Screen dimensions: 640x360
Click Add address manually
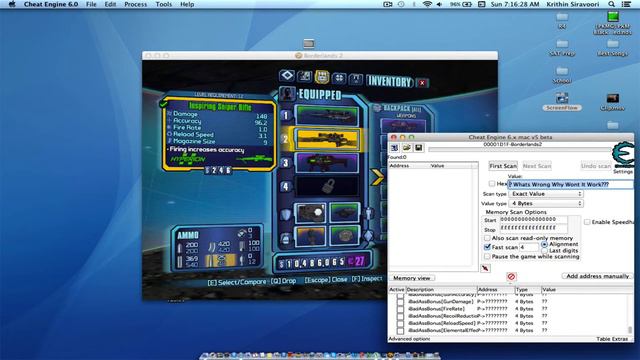pyautogui.click(x=597, y=276)
